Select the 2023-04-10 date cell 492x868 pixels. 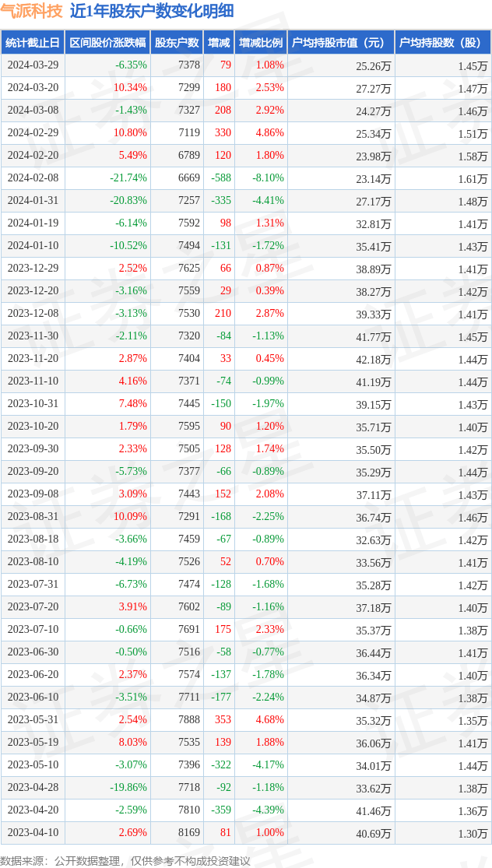click(33, 833)
